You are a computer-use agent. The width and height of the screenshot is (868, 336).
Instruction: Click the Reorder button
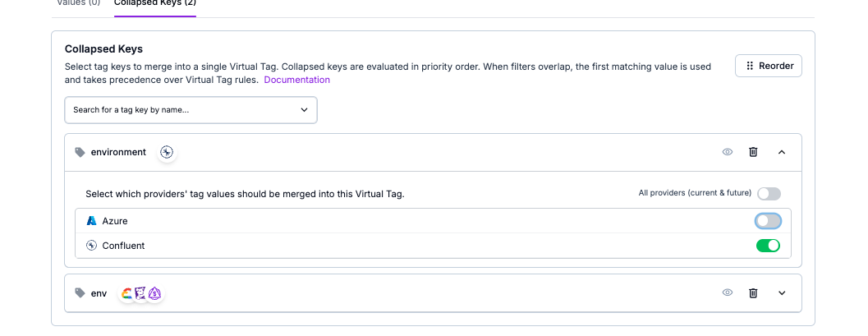[x=768, y=66]
